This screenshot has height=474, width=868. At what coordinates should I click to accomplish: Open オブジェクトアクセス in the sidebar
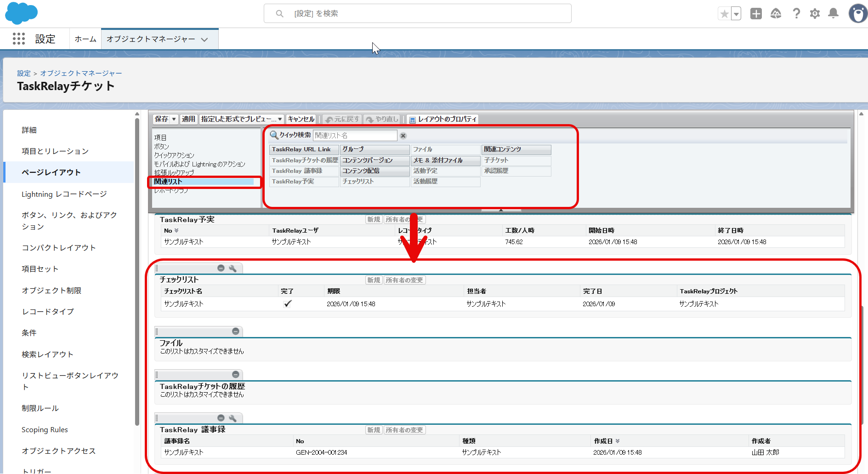tap(59, 451)
